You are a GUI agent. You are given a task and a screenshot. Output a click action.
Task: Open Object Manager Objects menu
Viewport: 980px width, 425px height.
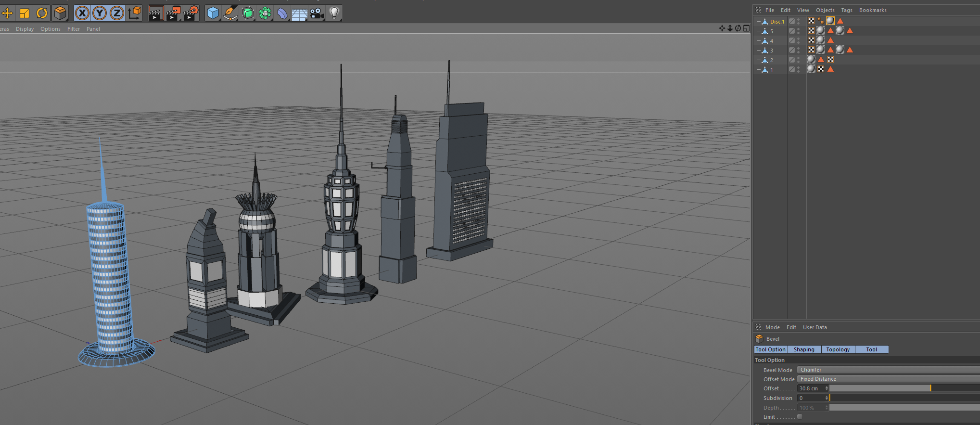pos(825,10)
